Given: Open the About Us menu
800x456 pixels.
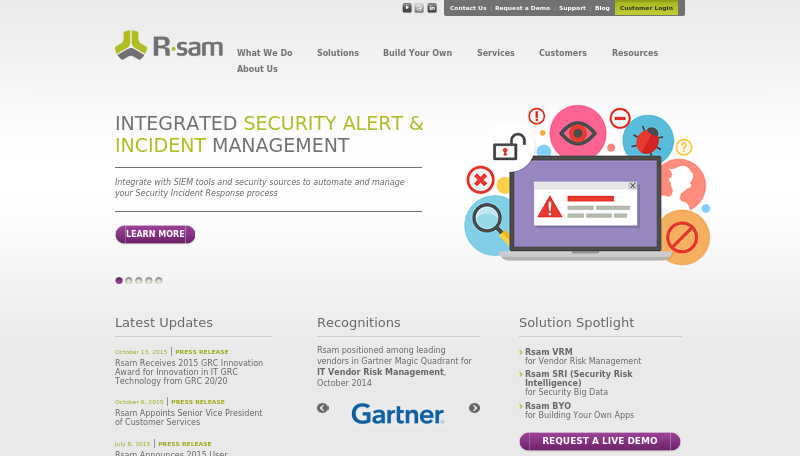Looking at the screenshot, I should (257, 69).
